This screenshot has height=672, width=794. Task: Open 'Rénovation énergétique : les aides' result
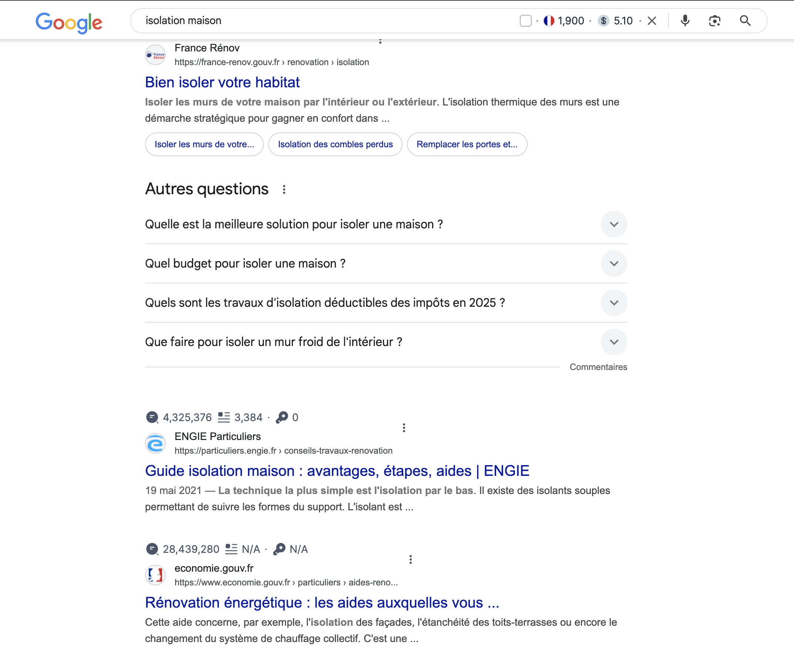click(322, 603)
